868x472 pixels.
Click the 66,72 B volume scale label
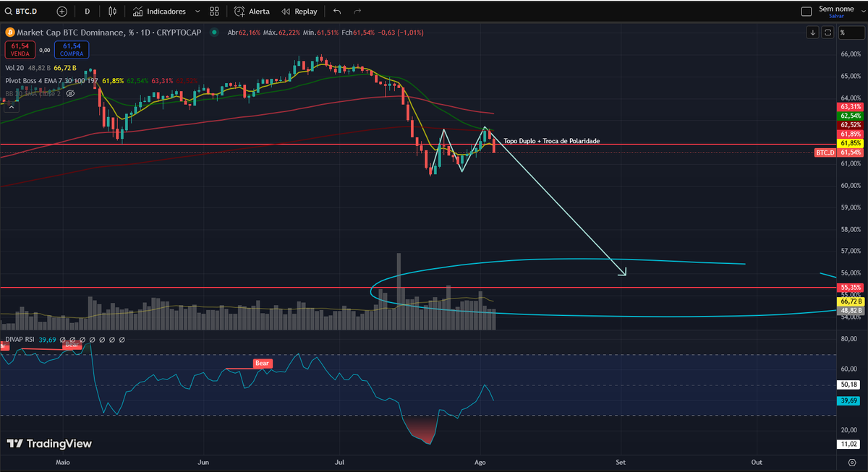click(x=849, y=300)
